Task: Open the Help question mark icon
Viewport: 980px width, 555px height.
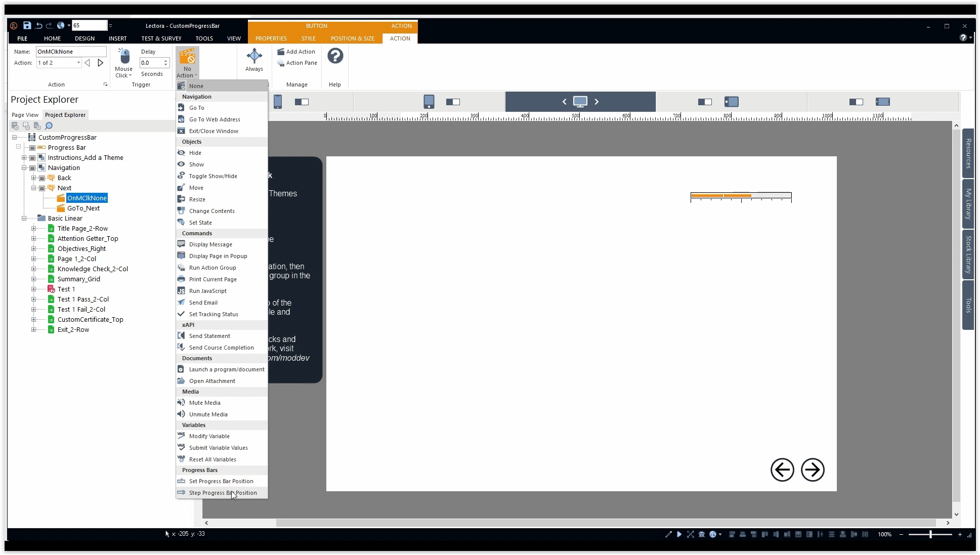Action: [x=335, y=56]
